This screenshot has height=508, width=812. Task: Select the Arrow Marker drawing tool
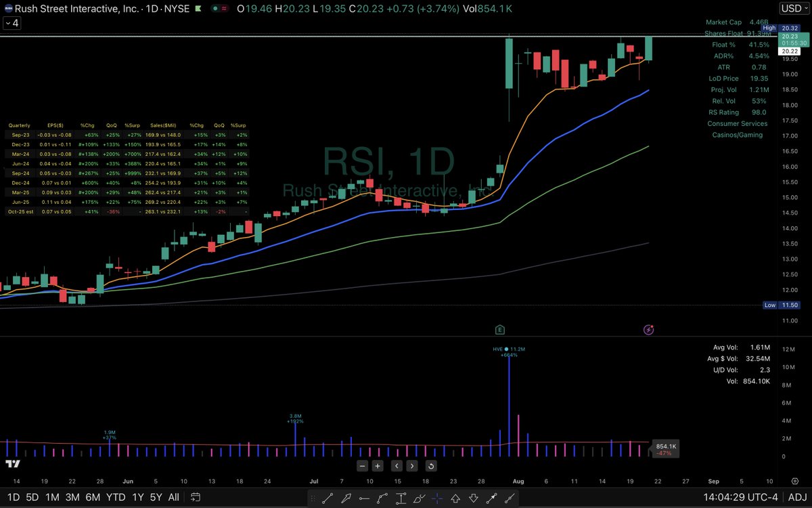coord(346,498)
